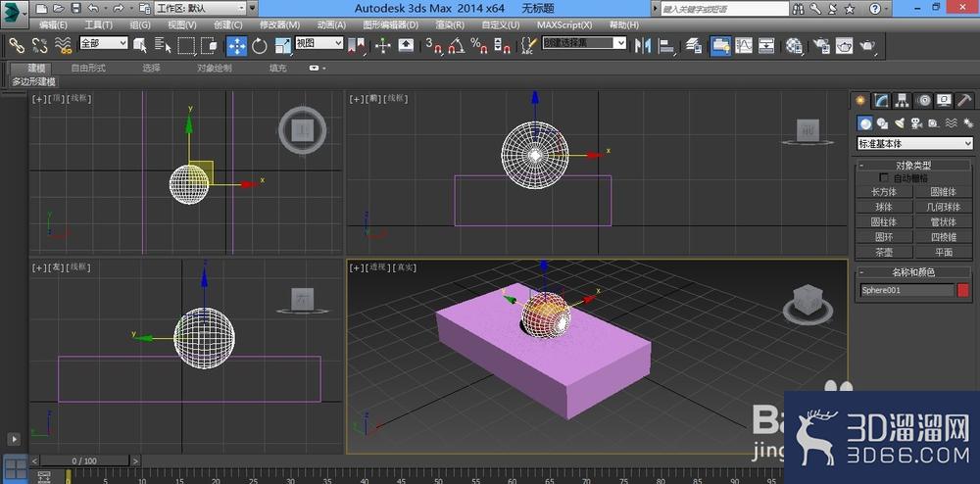
Task: Enable the 自动栅格 checkbox
Action: coord(884,178)
